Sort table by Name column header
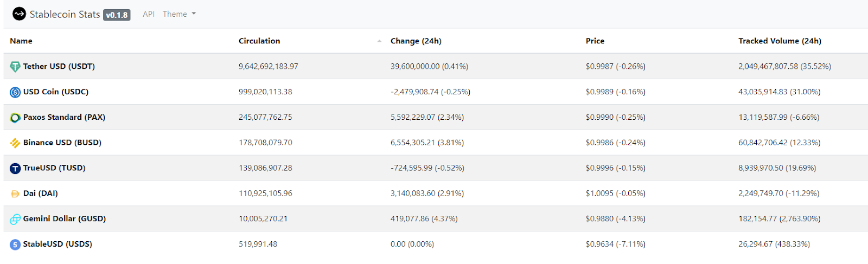Viewport: 868px width, 264px height. [21, 41]
